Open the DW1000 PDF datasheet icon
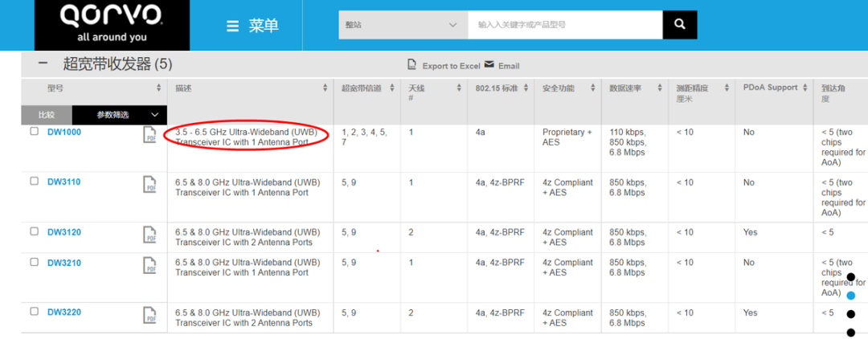 [x=149, y=135]
